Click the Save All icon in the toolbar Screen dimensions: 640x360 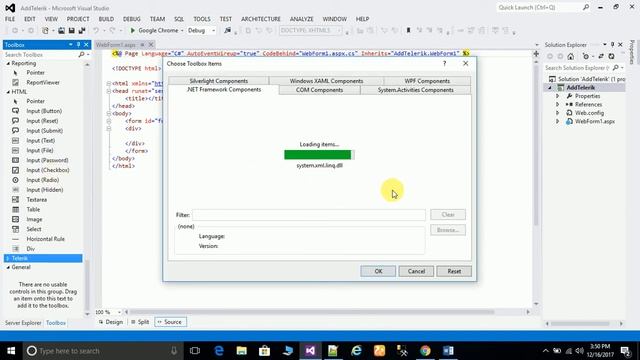pos(82,30)
